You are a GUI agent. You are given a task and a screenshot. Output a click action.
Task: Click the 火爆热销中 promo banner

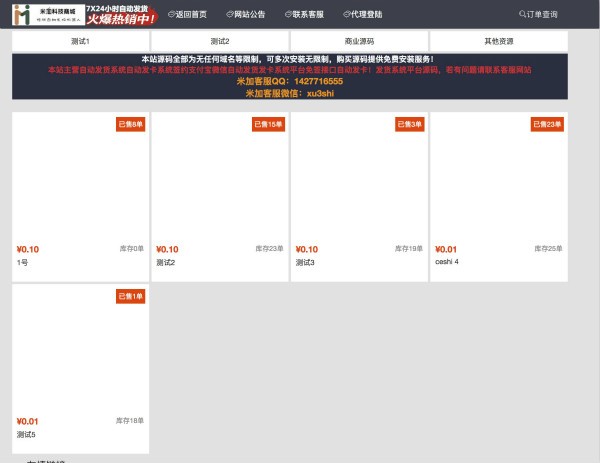coord(122,14)
